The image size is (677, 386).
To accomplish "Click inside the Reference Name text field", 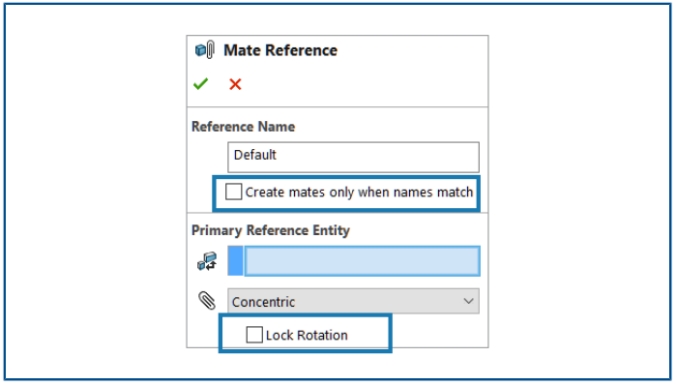I will pyautogui.click(x=354, y=157).
